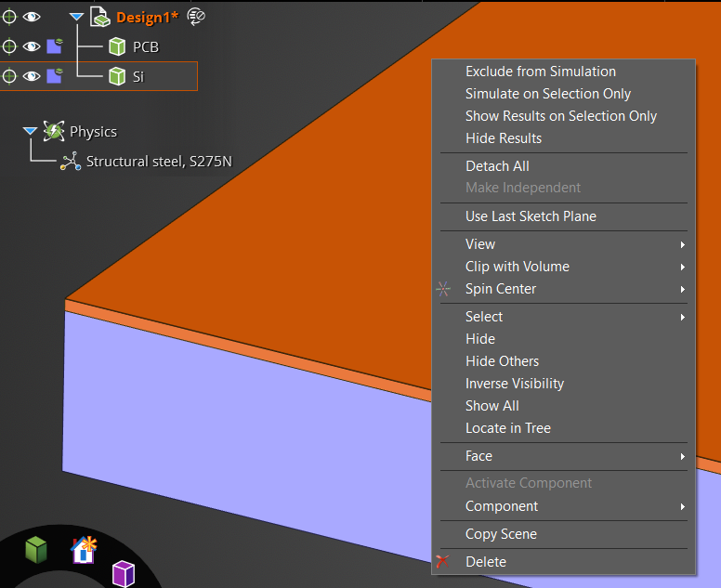Click purple layer icon in PCB row
The image size is (721, 588).
pyautogui.click(x=55, y=46)
